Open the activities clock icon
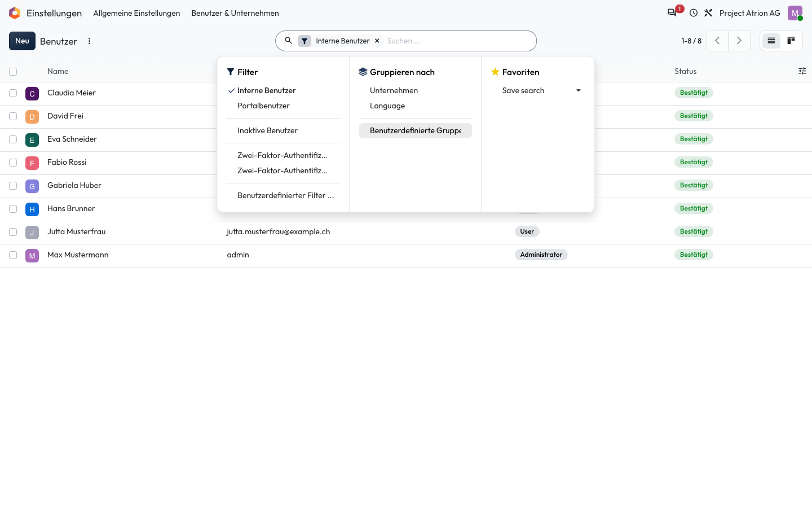 click(x=694, y=13)
